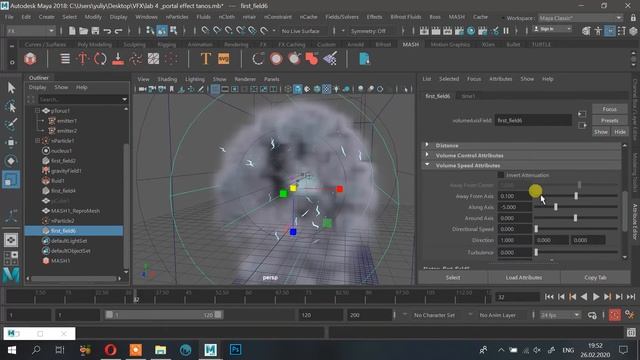This screenshot has width=640, height=360.
Task: Click the Play forwards button
Action: click(x=596, y=297)
